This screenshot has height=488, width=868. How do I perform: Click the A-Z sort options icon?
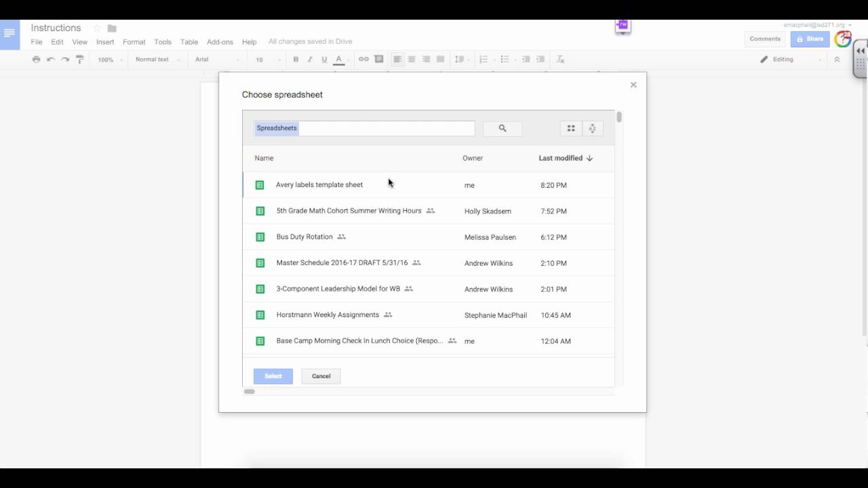click(592, 128)
